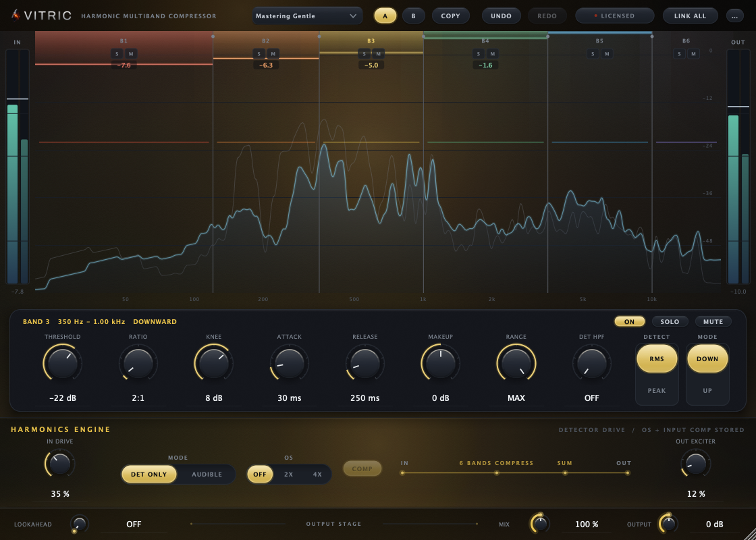Click the Knee knob
Screen dimensions: 756x540
(x=214, y=363)
